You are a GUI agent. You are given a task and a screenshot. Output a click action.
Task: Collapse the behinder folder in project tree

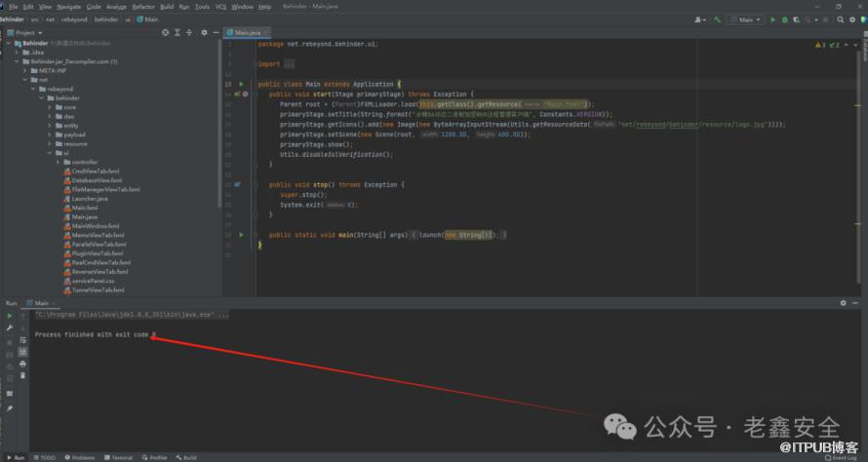41,97
